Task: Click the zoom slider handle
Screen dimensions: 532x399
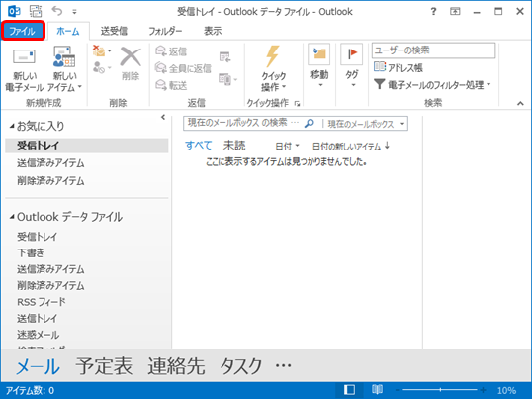Action: (440, 390)
